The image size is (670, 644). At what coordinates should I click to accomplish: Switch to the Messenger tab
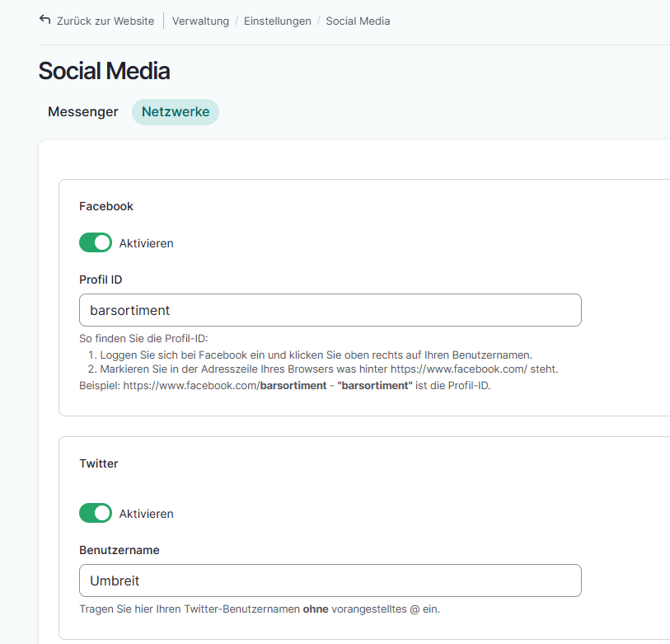pyautogui.click(x=83, y=112)
